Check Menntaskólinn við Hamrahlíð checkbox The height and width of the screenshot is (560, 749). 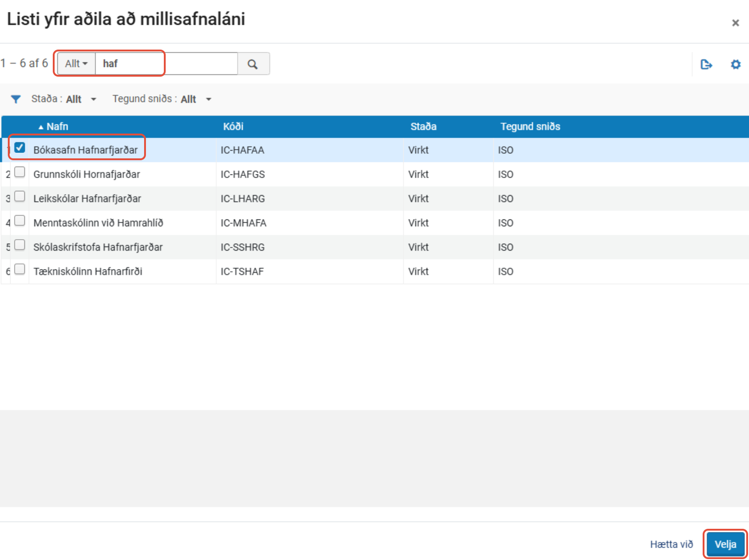point(19,220)
